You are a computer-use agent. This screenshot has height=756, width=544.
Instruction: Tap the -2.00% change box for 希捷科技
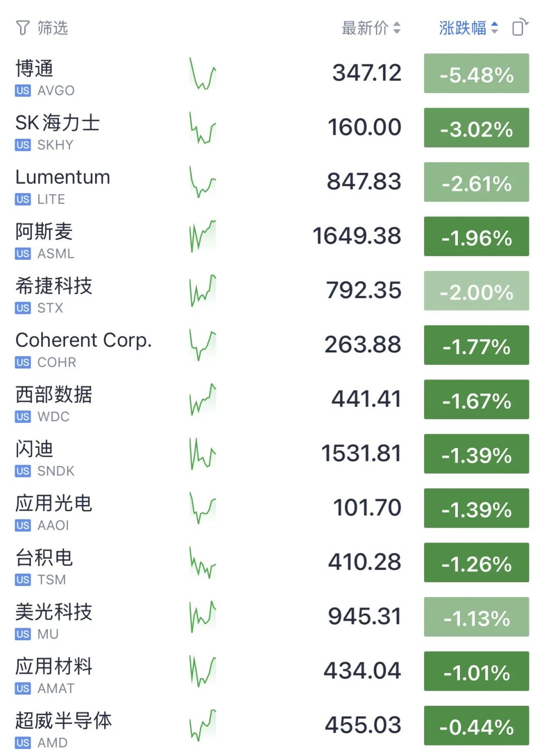[x=477, y=291]
